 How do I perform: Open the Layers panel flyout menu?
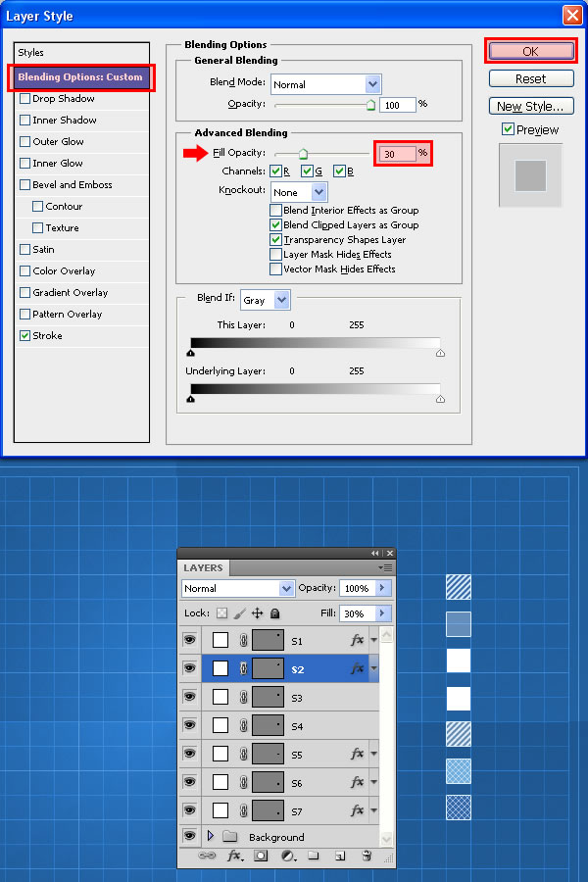385,568
